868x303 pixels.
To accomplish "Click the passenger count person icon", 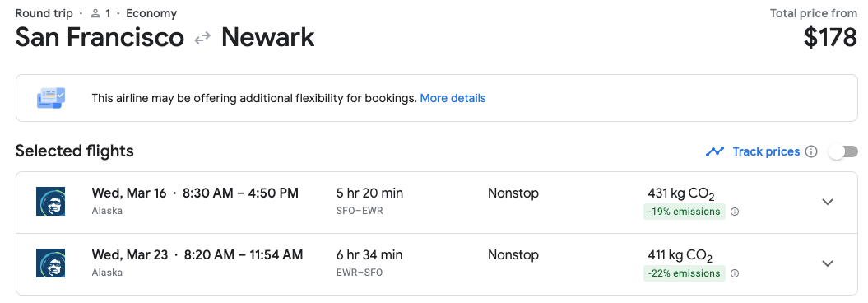I will click(x=95, y=13).
